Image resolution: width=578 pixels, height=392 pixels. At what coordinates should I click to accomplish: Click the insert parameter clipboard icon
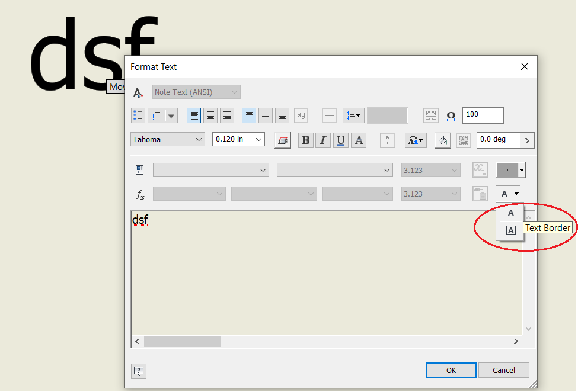[x=480, y=193]
